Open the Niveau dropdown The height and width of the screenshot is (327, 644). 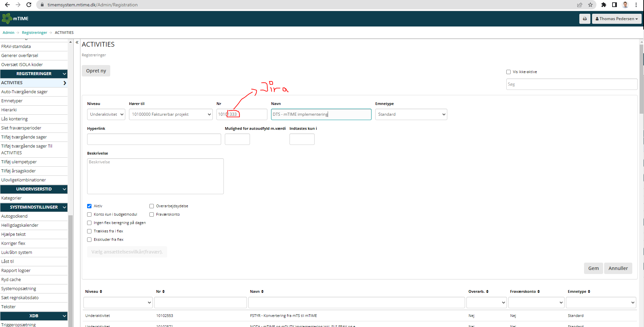tap(106, 114)
